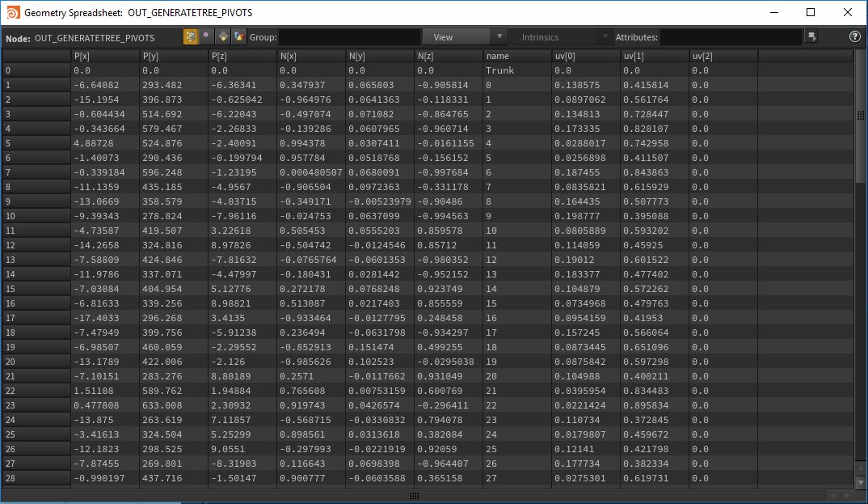Select the N[y] column header
Viewport: 868px width, 504px height.
click(380, 56)
